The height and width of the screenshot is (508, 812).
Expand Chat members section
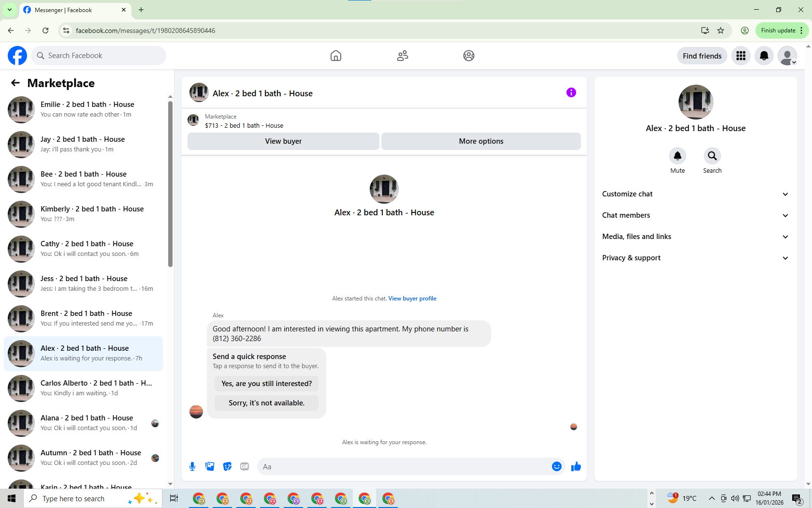(696, 215)
